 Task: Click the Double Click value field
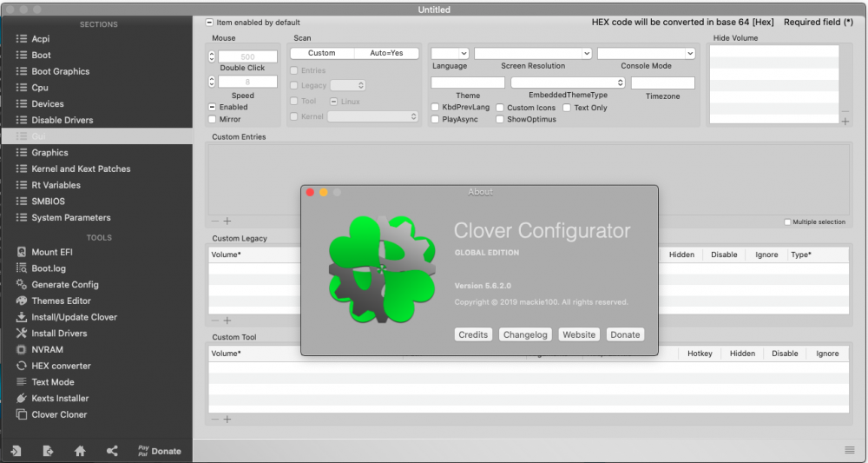247,56
